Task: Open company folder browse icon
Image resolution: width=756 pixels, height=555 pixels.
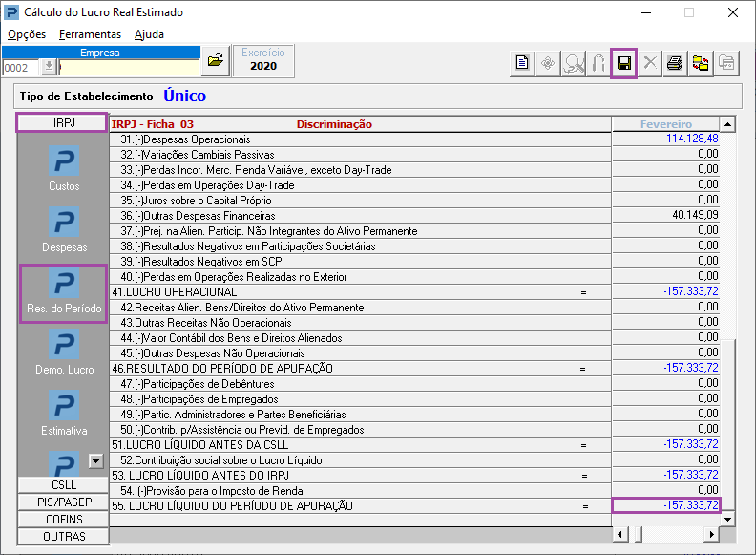Action: tap(215, 61)
